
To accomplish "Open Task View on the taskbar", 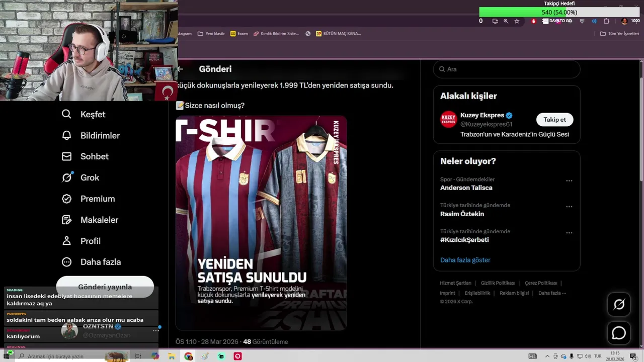I will point(138,356).
